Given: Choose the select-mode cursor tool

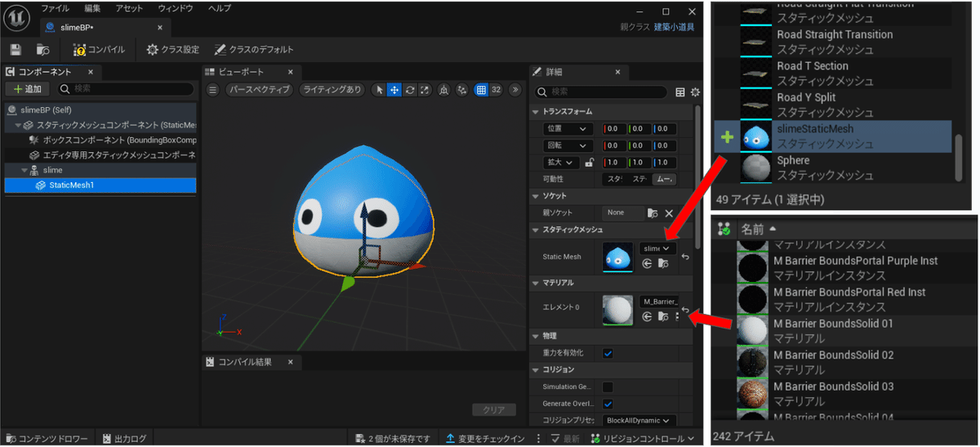Looking at the screenshot, I should (x=380, y=89).
